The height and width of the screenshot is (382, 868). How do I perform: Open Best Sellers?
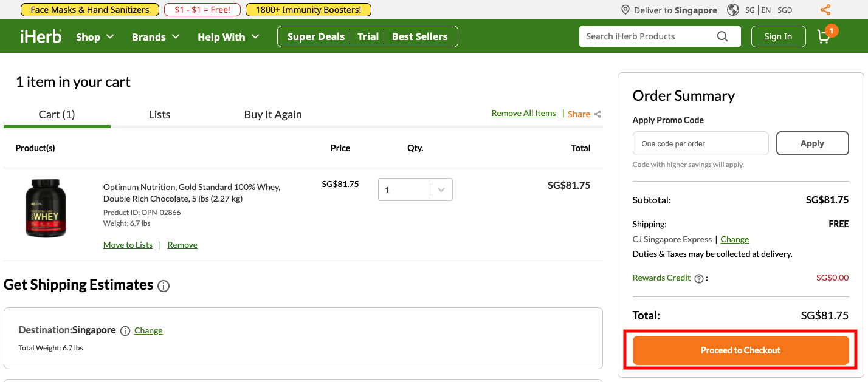tap(419, 36)
